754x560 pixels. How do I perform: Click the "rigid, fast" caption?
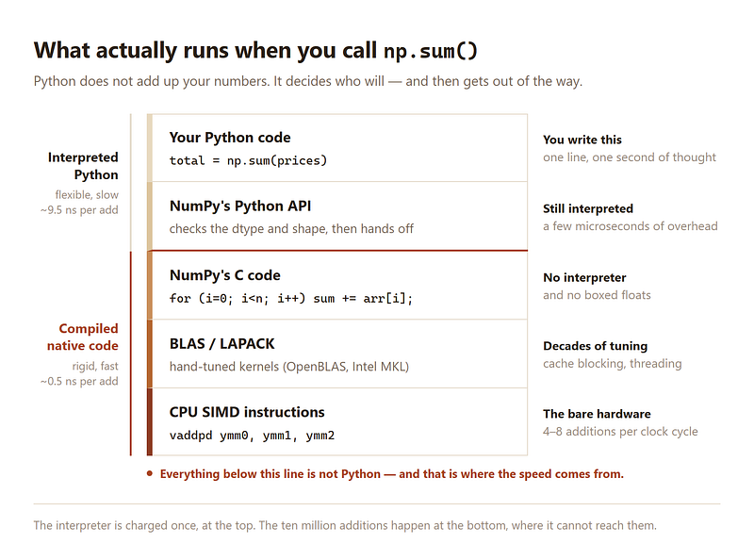click(x=95, y=366)
